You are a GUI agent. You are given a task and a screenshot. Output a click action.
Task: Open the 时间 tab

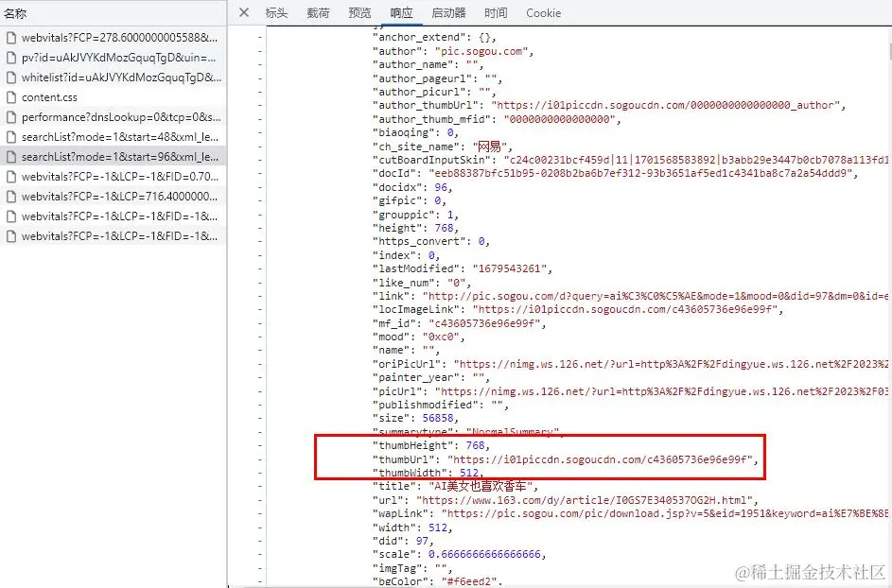tap(496, 12)
